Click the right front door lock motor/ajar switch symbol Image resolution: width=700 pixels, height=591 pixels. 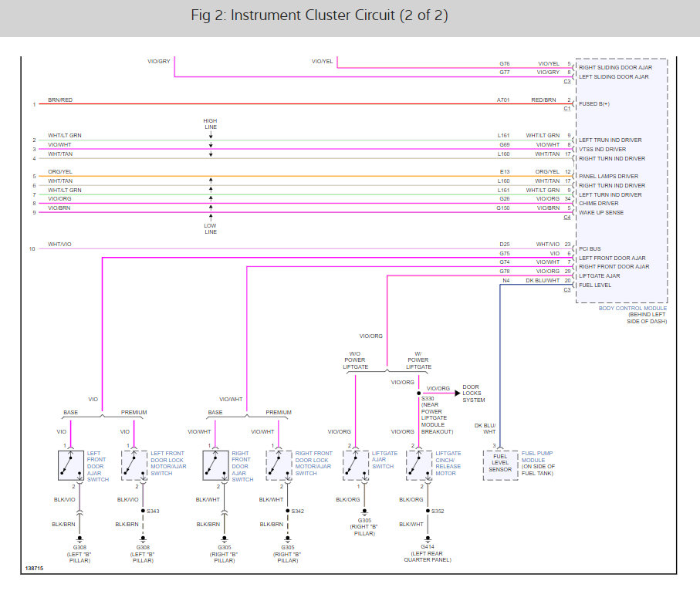coord(279,465)
